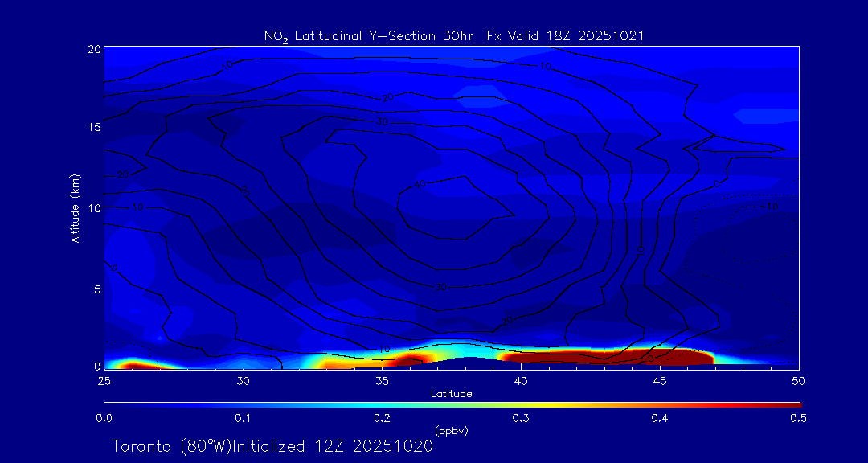Screen dimensions: 868x463
Task: Click the Latitude x-axis label
Action: [451, 394]
